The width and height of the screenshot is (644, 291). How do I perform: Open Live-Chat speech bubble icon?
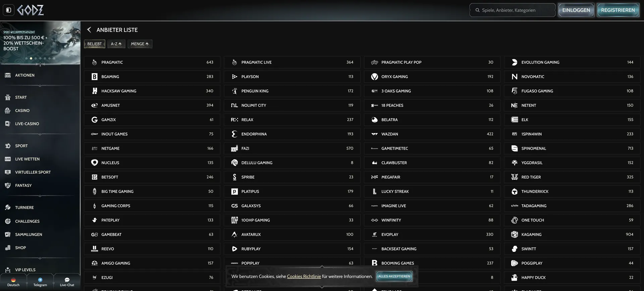[x=67, y=280]
